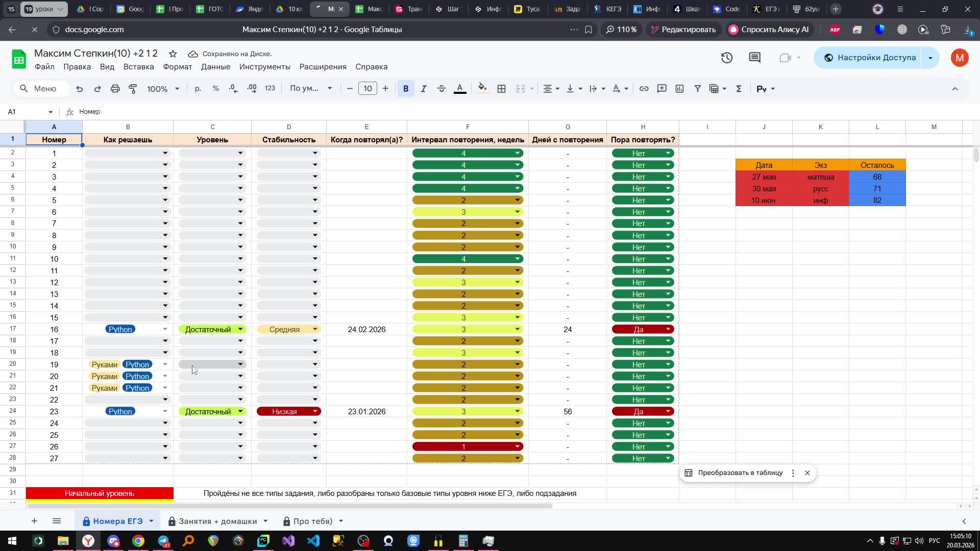Switch to 'Занятия + домашки' sheet tab
The image size is (980, 551).
click(217, 521)
